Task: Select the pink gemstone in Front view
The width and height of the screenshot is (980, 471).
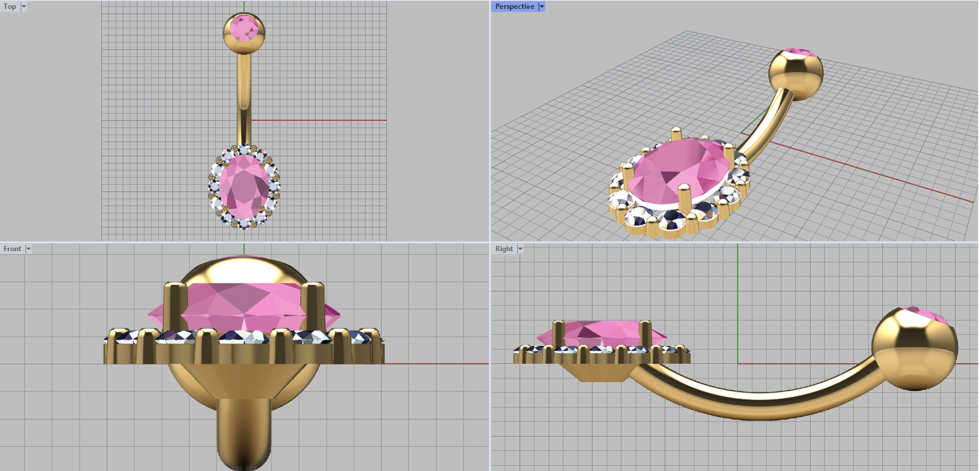Action: (245, 306)
